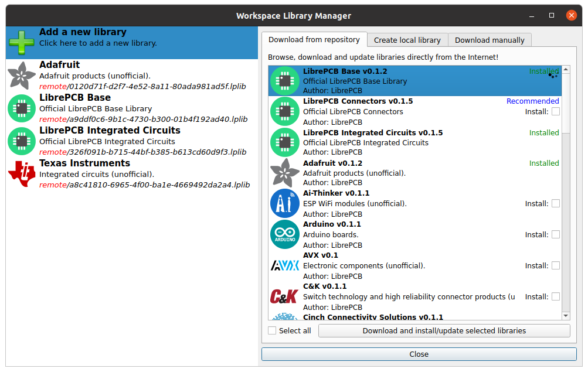Maximize the Workspace Library Manager window

tap(551, 15)
